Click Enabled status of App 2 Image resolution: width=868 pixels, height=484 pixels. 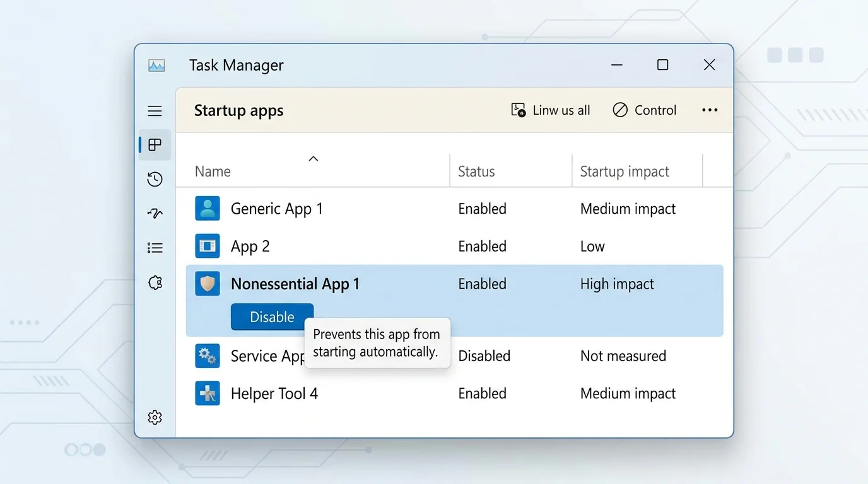click(483, 246)
